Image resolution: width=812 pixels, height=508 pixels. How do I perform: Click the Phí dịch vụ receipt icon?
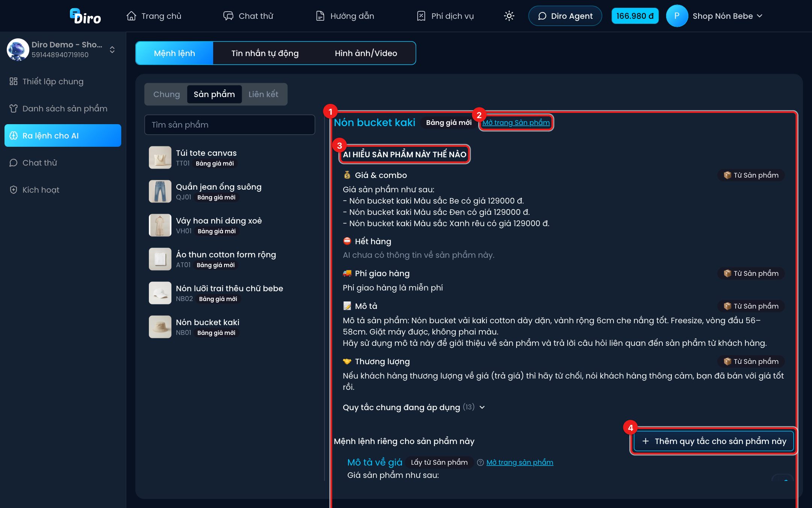coord(421,16)
